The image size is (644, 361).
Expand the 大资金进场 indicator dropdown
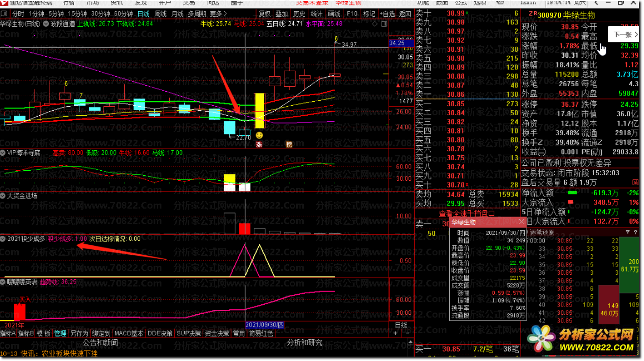coord(3,196)
